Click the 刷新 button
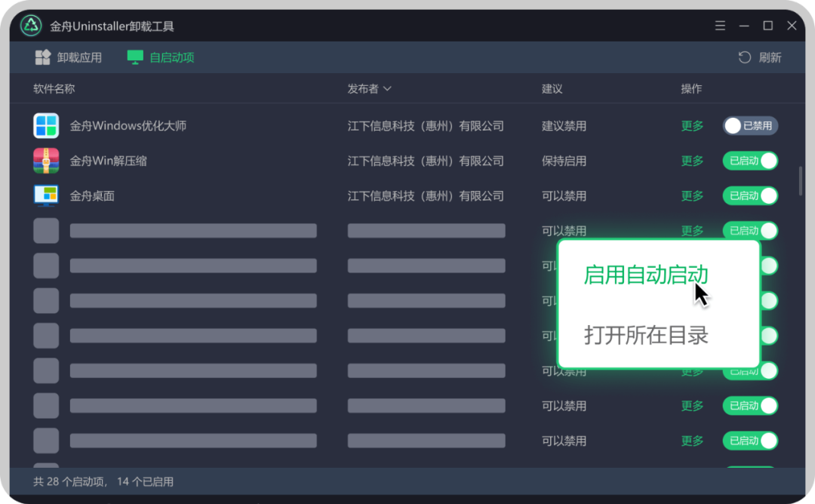This screenshot has width=815, height=504. pos(760,57)
